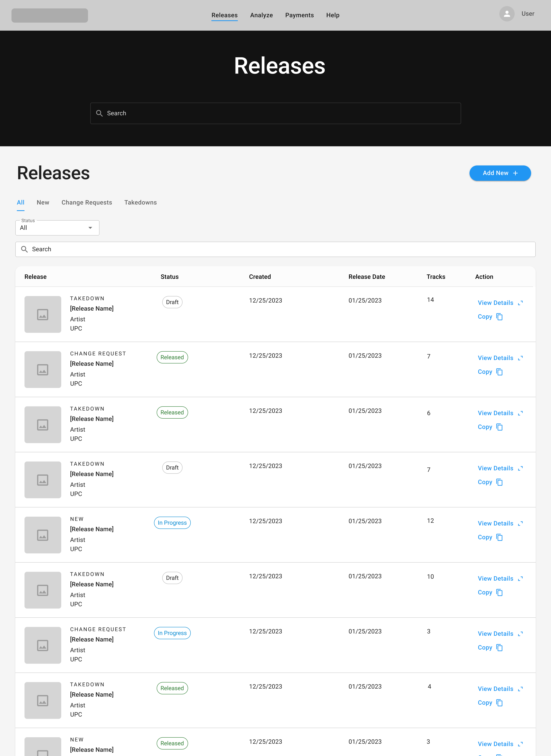Select the Change Requests tab
Screen dimensions: 551x756
pyautogui.click(x=87, y=203)
